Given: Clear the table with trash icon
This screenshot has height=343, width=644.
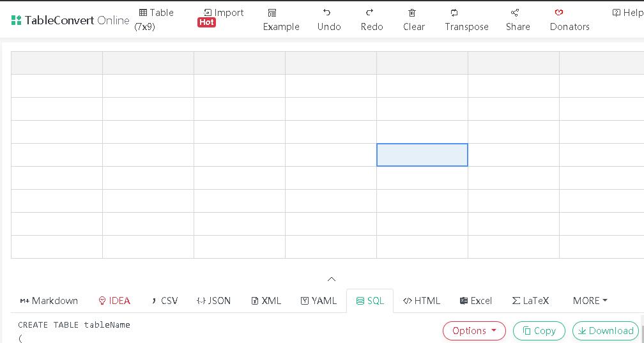Looking at the screenshot, I should tap(412, 13).
